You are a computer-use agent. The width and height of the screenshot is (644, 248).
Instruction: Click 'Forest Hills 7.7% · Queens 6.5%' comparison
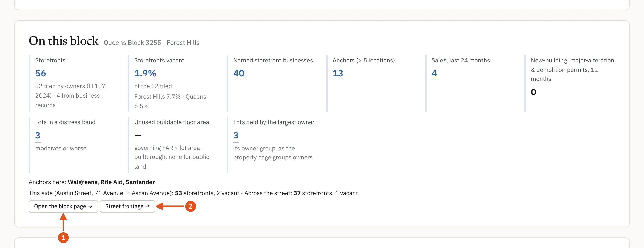170,101
